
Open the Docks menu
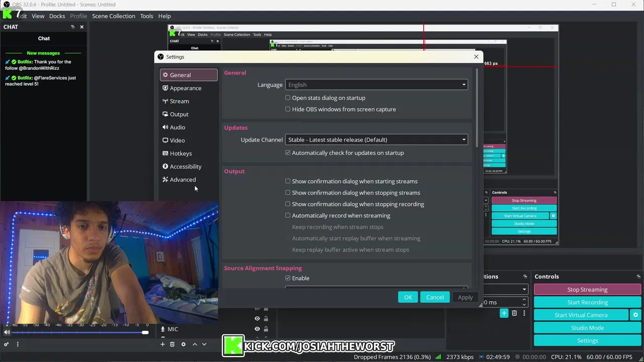pyautogui.click(x=57, y=16)
